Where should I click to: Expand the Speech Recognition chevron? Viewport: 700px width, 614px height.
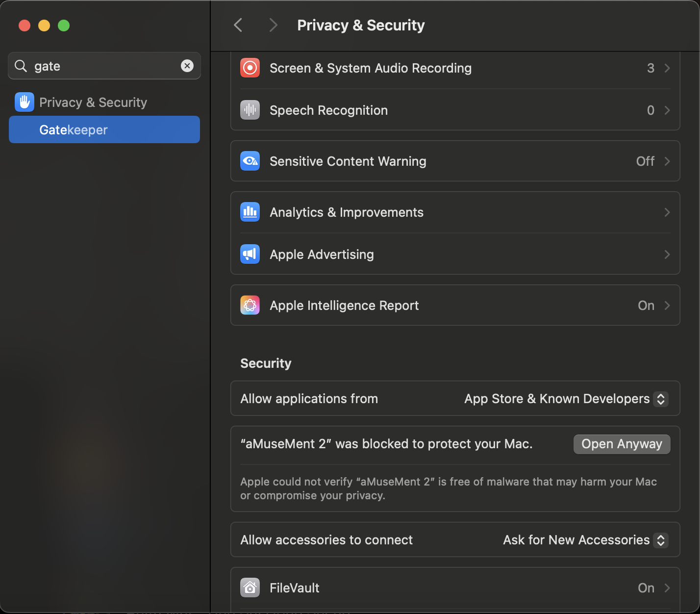[x=667, y=110]
